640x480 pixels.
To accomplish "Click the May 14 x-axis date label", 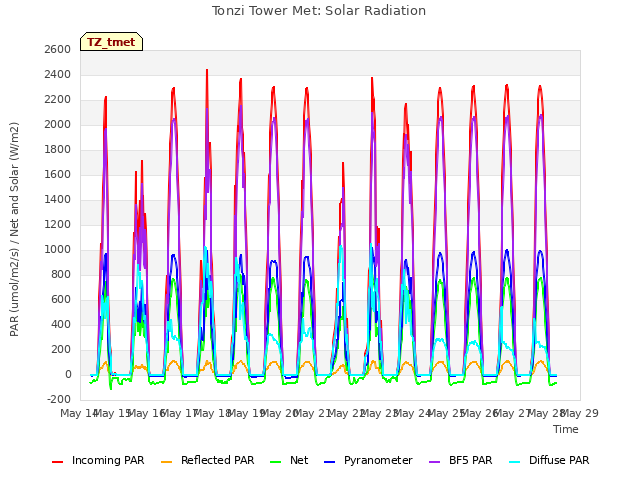I will coord(78,413).
